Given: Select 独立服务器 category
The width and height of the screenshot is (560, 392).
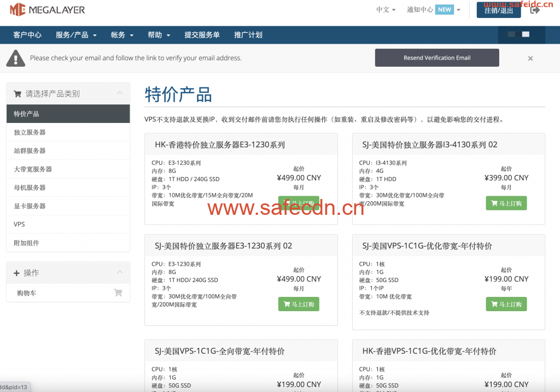Looking at the screenshot, I should pos(68,132).
